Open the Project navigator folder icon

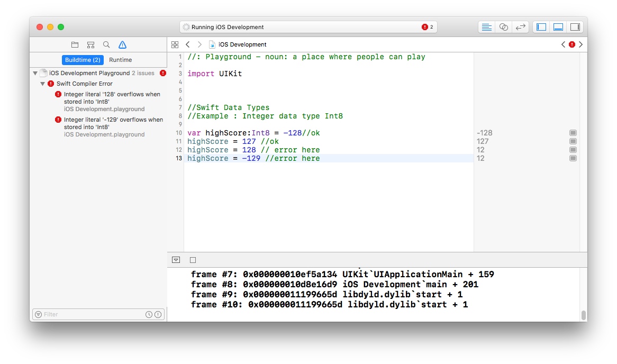click(75, 44)
